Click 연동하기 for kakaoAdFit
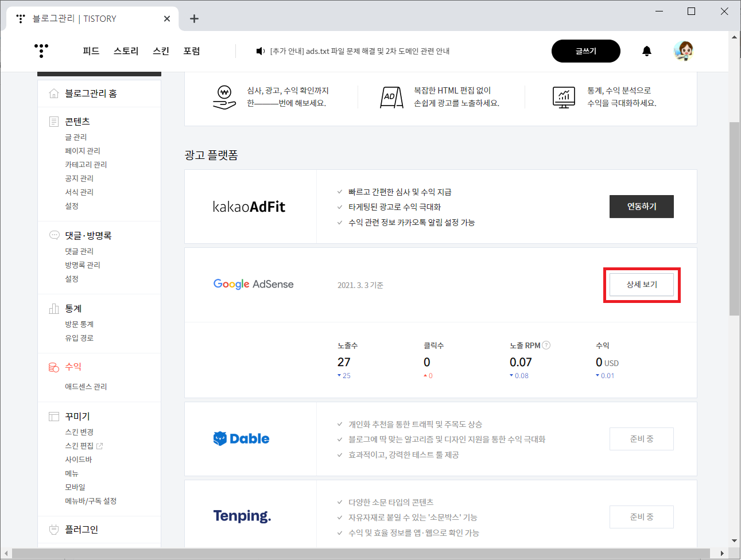This screenshot has height=560, width=741. pos(642,207)
